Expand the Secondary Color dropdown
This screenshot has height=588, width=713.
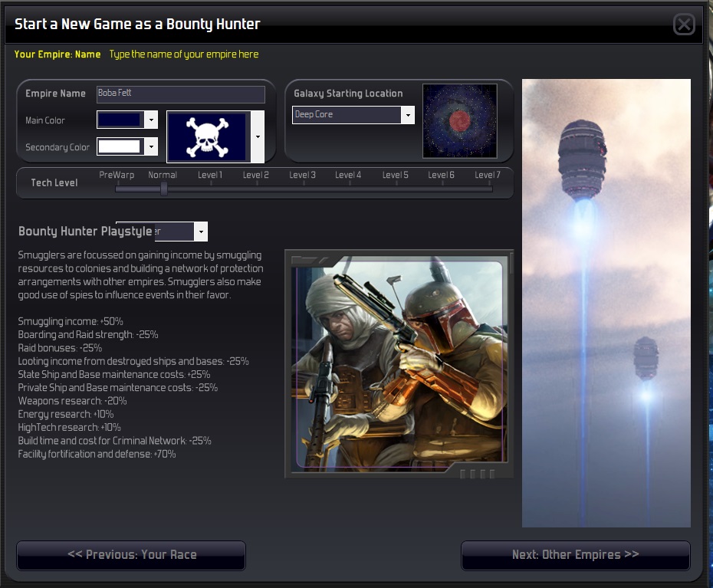point(151,146)
